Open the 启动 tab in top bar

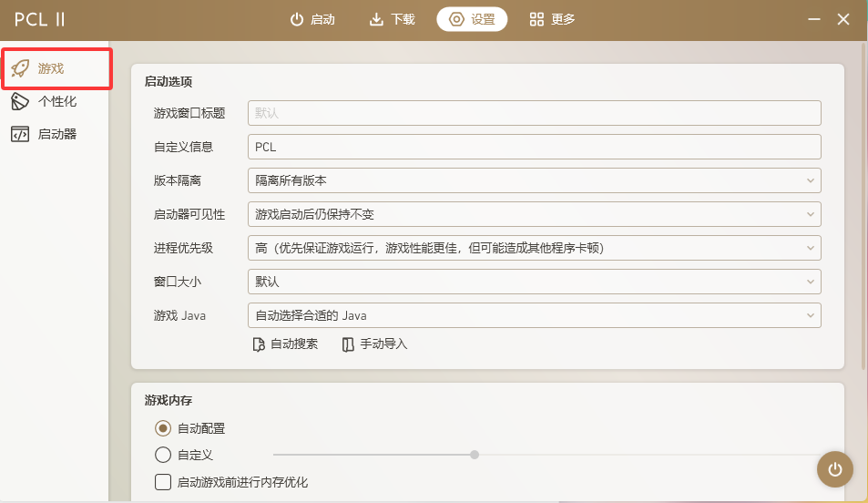[x=312, y=19]
